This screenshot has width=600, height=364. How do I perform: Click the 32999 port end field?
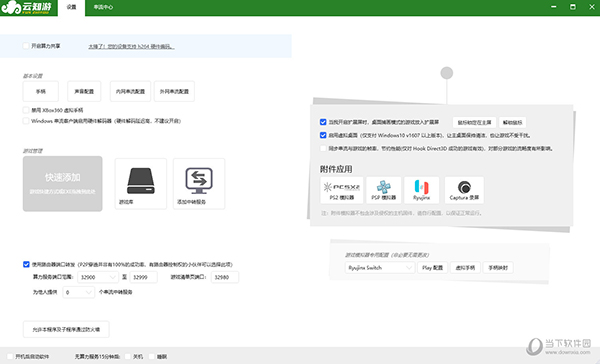(x=143, y=277)
